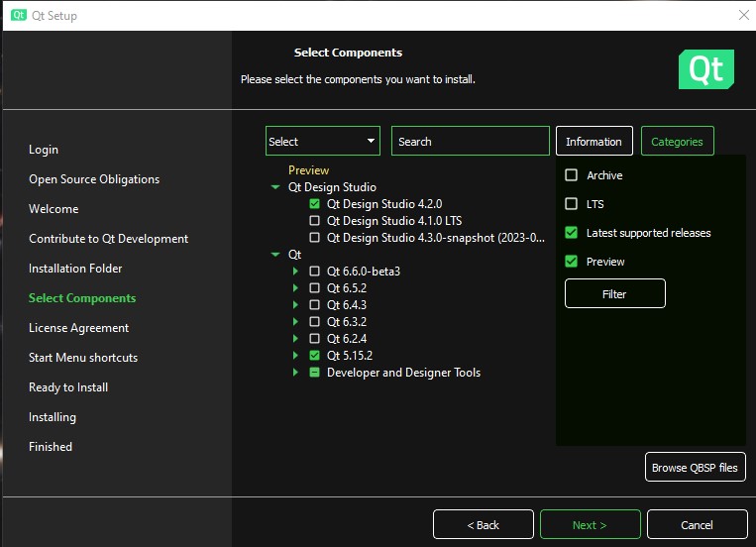Expand the Qt 6.6.0-beta3 node
The height and width of the screenshot is (547, 756).
coord(295,272)
